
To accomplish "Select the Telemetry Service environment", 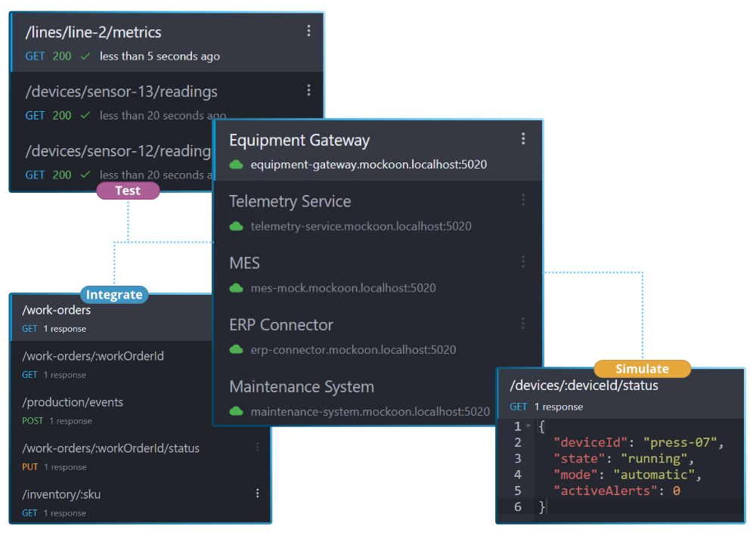I will [x=378, y=213].
